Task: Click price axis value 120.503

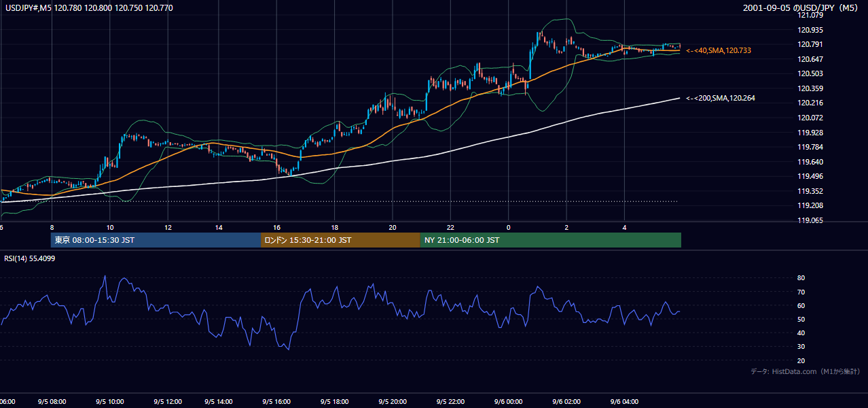Action: pyautogui.click(x=811, y=73)
